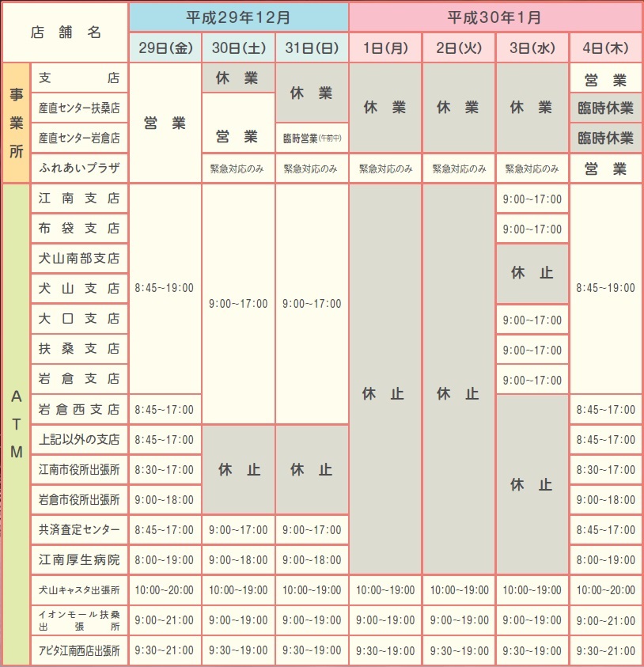Click 9:00~19:00 for イオンモール扶桑出張所 on 2日(火)
This screenshot has width=644, height=667.
coord(459,620)
